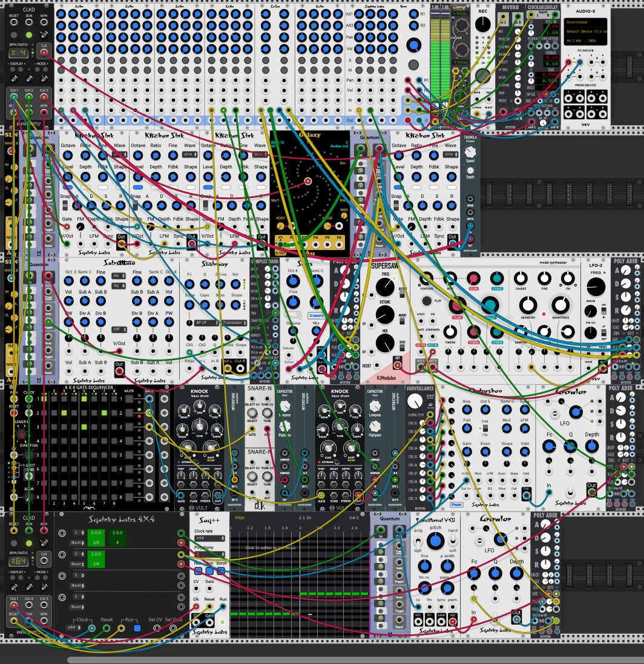Toggle Gate Sequencer row 1 step 5

[84, 399]
